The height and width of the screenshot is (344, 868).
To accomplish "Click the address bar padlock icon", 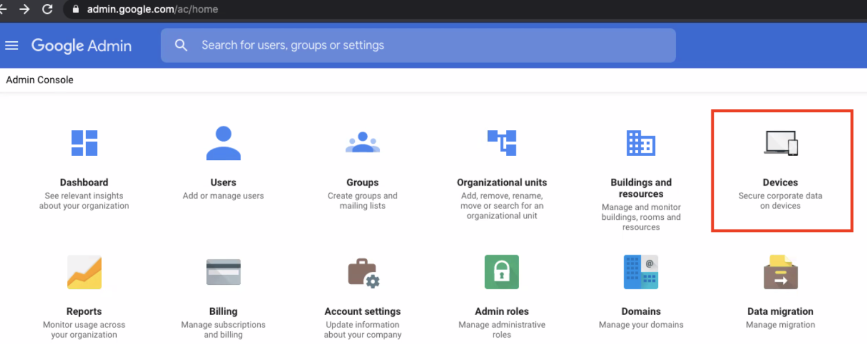I will point(76,9).
